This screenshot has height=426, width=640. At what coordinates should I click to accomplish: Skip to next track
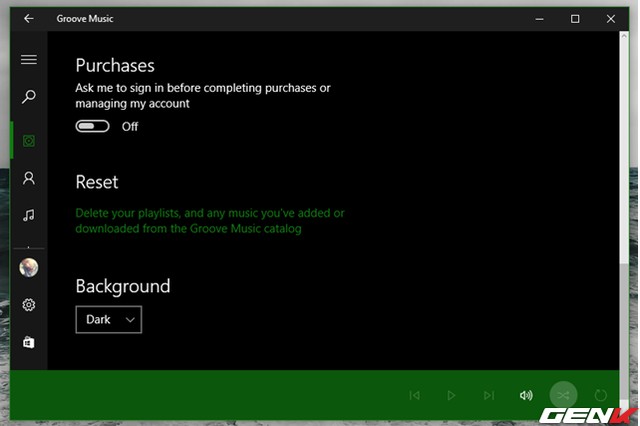click(x=489, y=395)
